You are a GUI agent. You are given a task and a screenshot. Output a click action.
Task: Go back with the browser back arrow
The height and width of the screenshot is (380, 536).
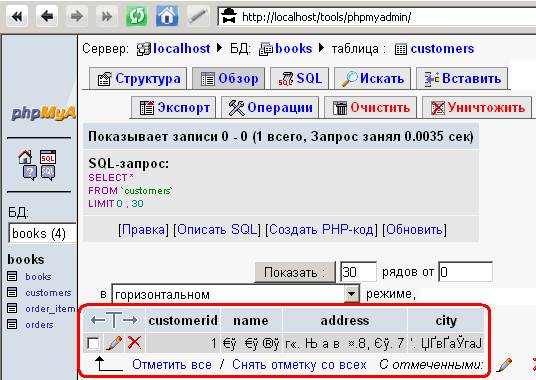[47, 16]
